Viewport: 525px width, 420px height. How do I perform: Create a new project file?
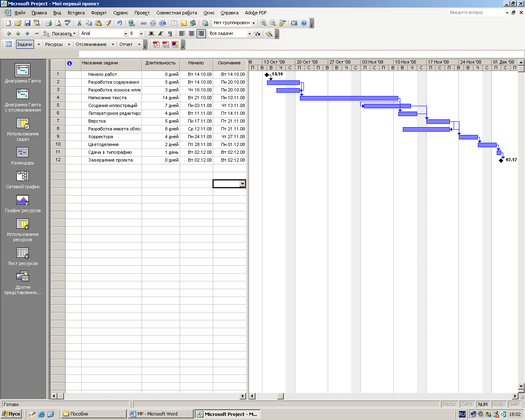[8, 23]
